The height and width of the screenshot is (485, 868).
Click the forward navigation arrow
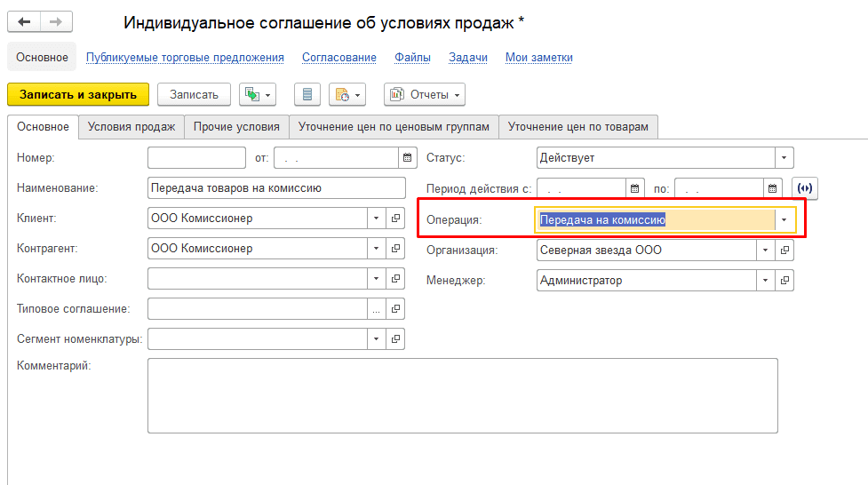56,21
